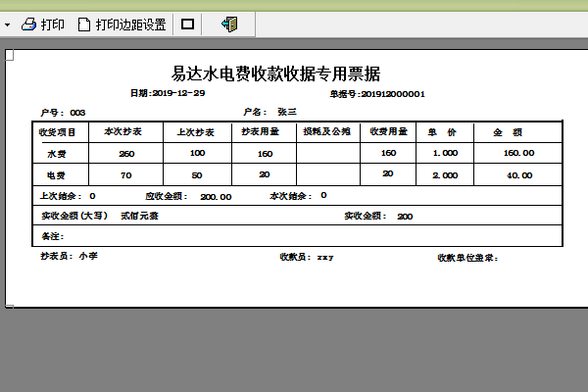The height and width of the screenshot is (392, 588).
Task: Click the 150.00 amount in water row
Action: [518, 153]
